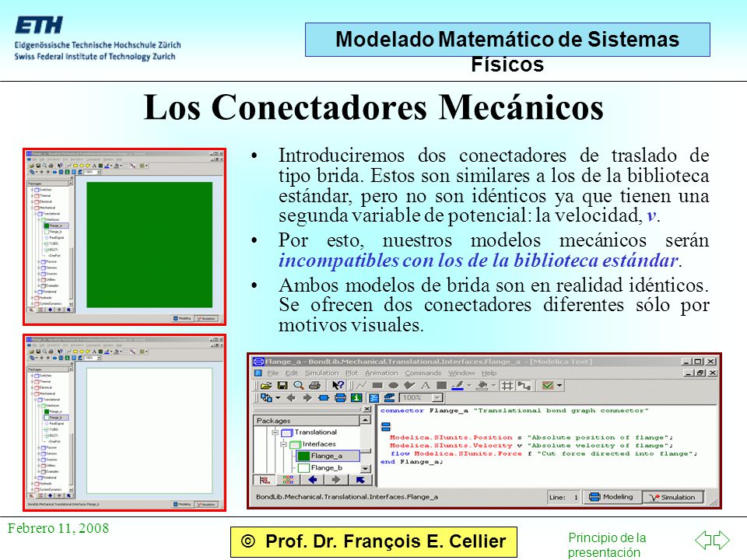
Task: Select the Rectangle drawing tool
Action: pyautogui.click(x=377, y=385)
